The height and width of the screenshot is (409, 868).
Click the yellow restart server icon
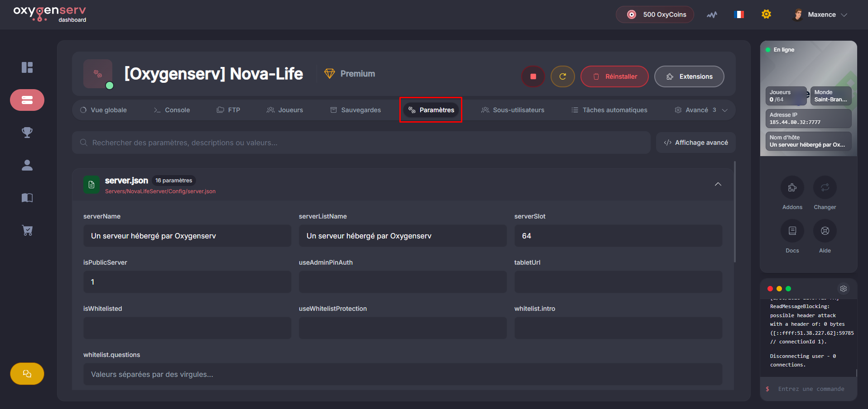(562, 76)
